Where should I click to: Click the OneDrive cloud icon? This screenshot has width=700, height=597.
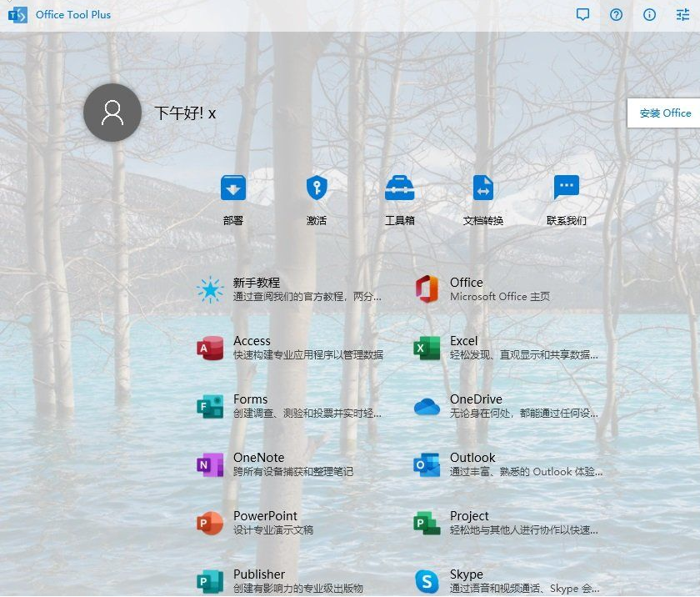(427, 406)
